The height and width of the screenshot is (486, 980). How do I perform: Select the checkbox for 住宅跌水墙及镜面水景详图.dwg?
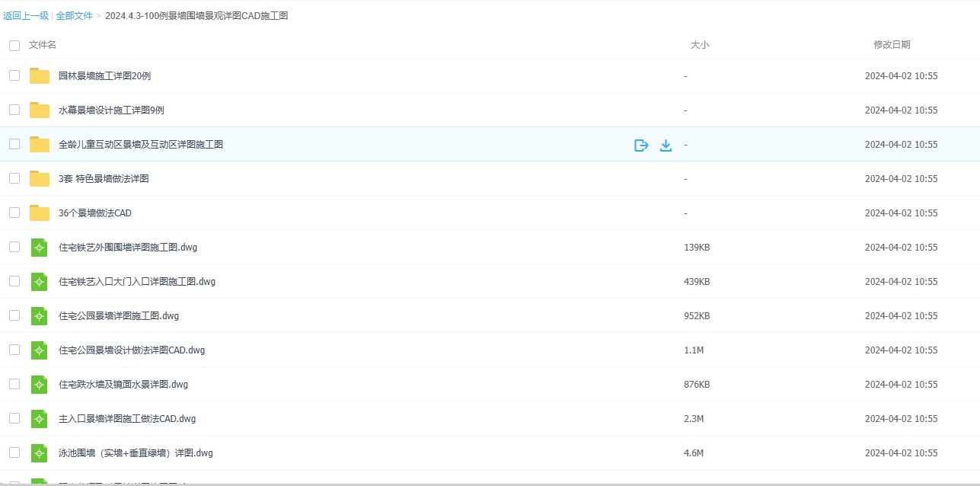pyautogui.click(x=14, y=384)
